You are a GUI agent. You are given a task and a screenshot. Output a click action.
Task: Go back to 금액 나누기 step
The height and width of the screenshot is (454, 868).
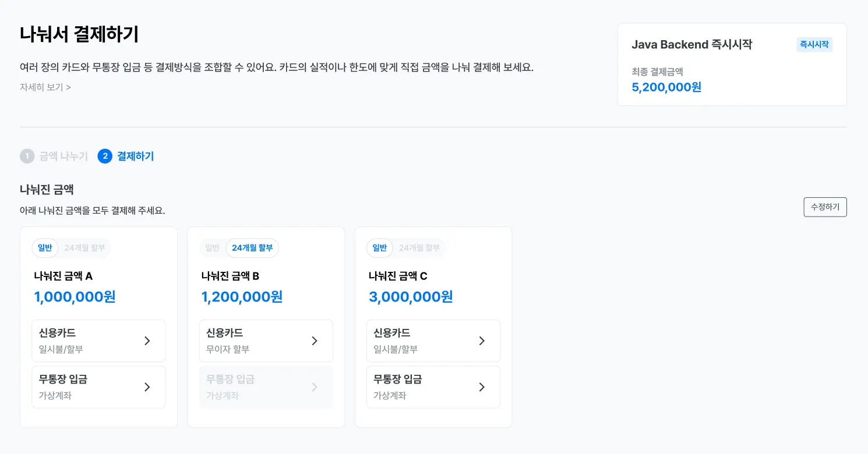point(63,157)
